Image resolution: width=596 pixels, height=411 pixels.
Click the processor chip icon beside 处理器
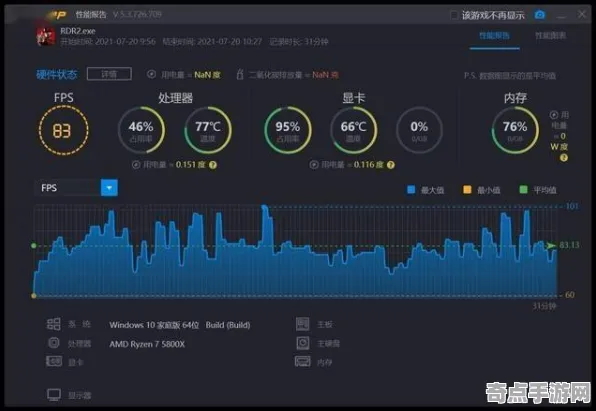click(54, 343)
